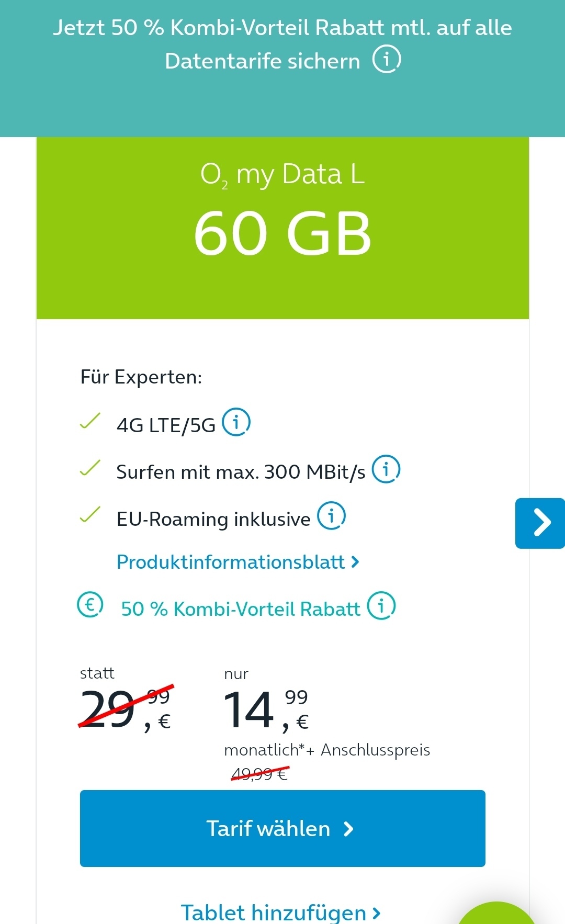Image resolution: width=565 pixels, height=924 pixels.
Task: Click chevron after Produktinformationsblatt
Action: [355, 562]
